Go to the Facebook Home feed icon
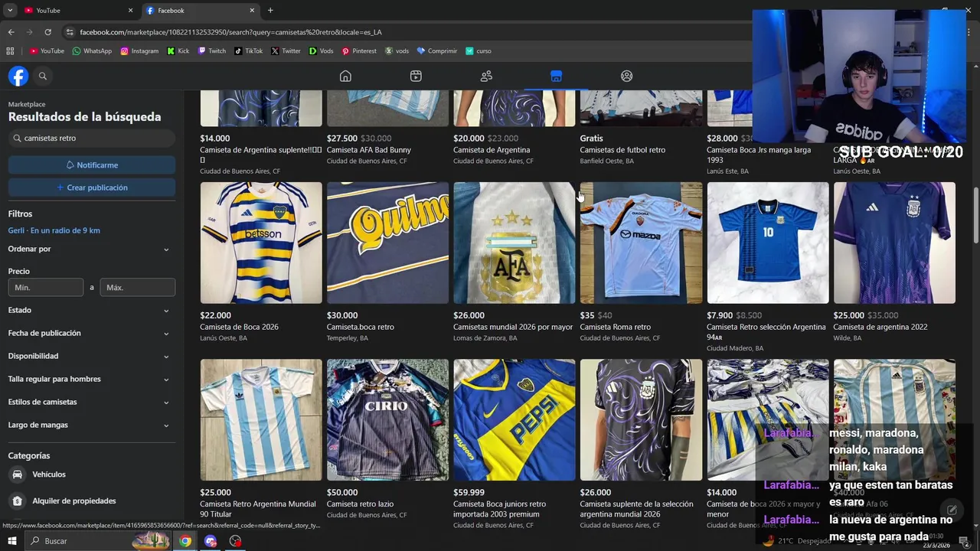This screenshot has width=980, height=551. [x=345, y=76]
